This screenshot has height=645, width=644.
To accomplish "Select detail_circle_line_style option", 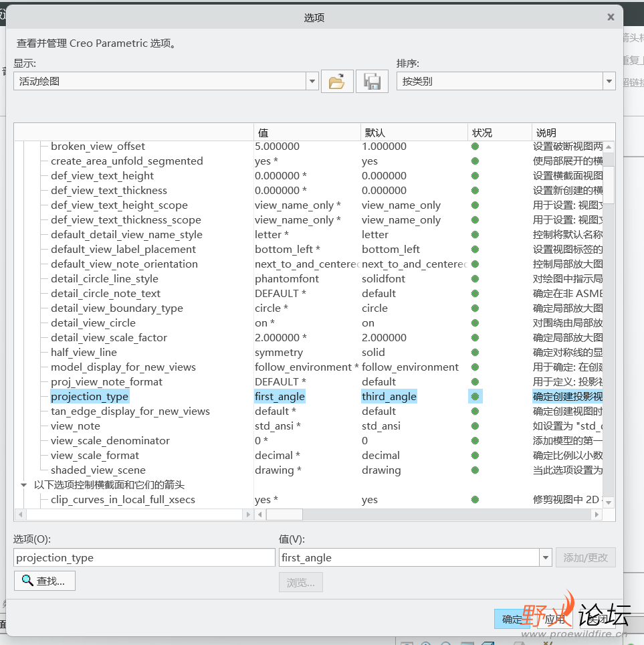I will click(104, 279).
